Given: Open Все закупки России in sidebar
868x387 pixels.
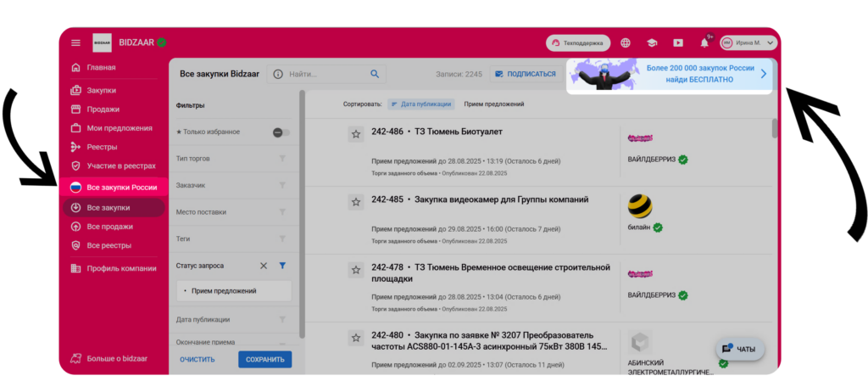Looking at the screenshot, I should pos(120,187).
